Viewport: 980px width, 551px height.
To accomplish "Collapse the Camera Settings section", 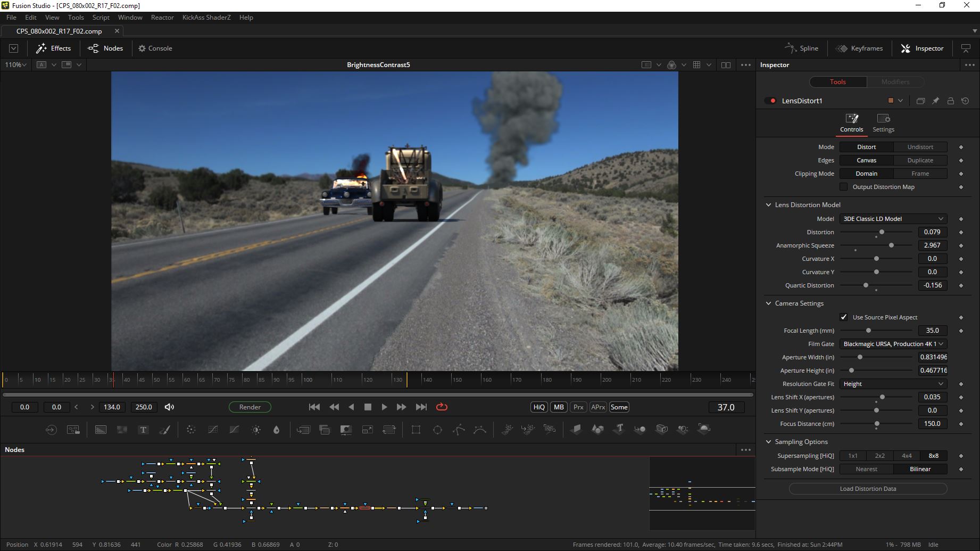I will click(x=768, y=303).
